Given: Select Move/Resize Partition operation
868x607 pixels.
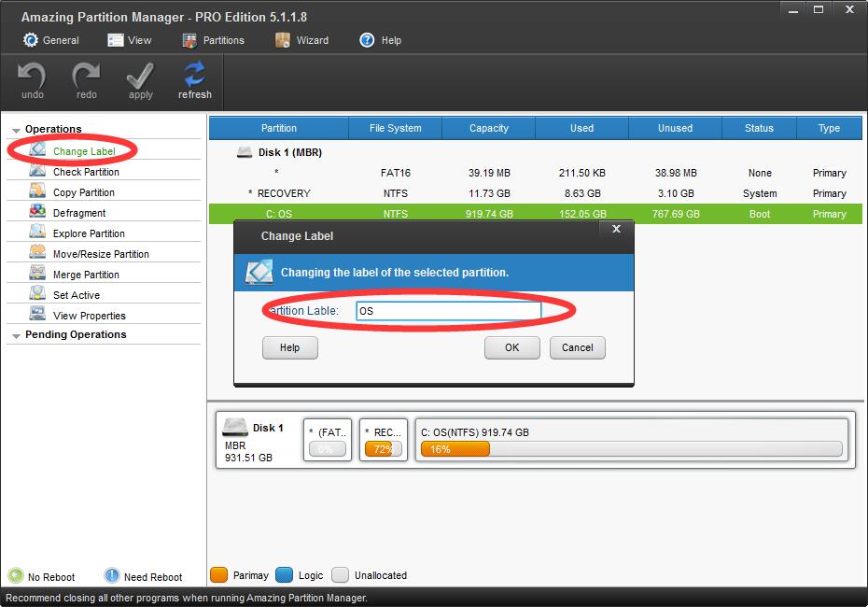Looking at the screenshot, I should (x=104, y=254).
